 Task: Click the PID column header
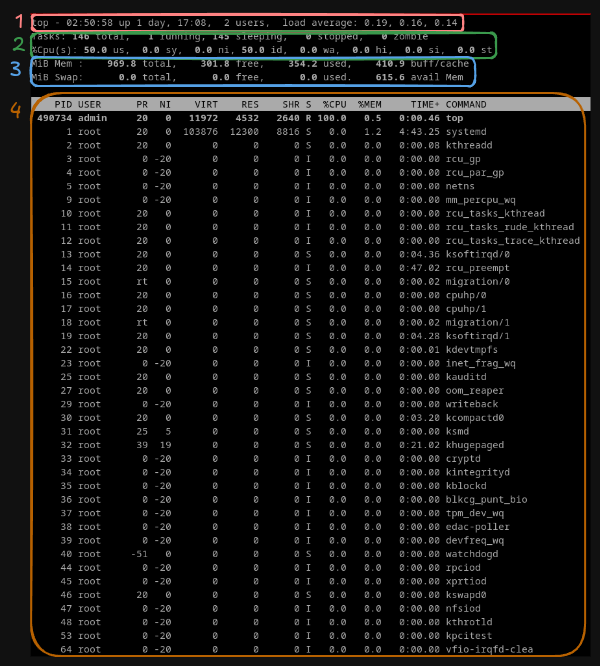coord(63,104)
